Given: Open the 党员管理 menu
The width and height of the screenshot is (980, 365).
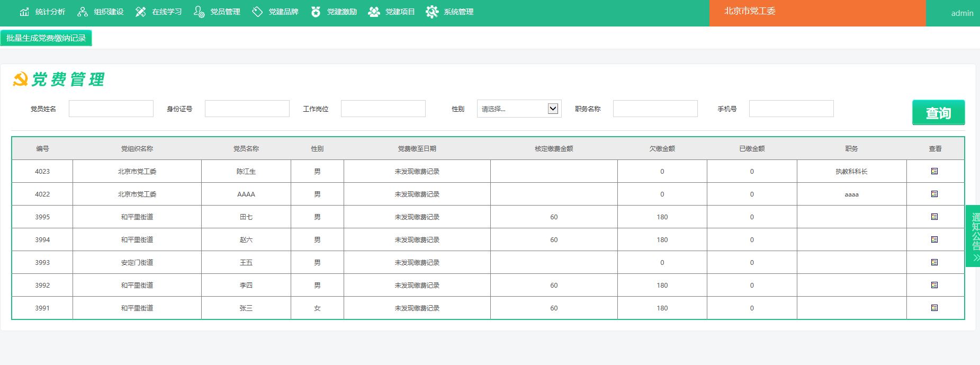Looking at the screenshot, I should 217,12.
